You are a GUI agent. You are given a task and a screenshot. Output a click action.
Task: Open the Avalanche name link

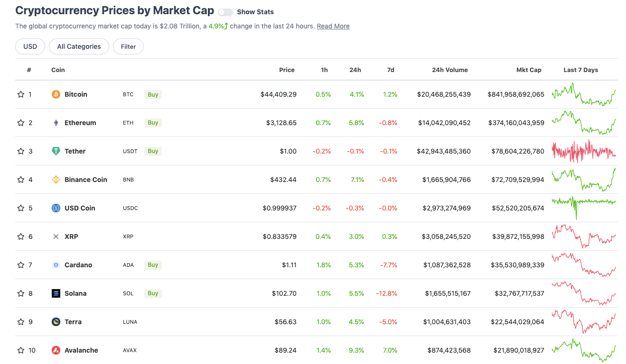(81, 350)
